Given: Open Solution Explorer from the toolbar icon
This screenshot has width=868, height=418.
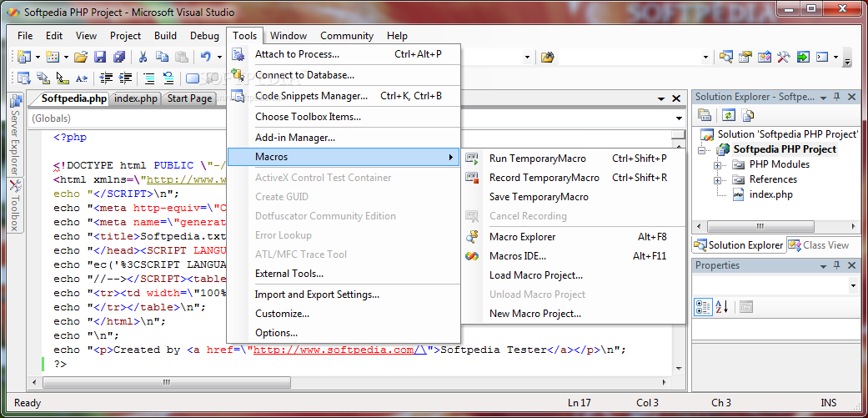Looking at the screenshot, I should (x=725, y=57).
